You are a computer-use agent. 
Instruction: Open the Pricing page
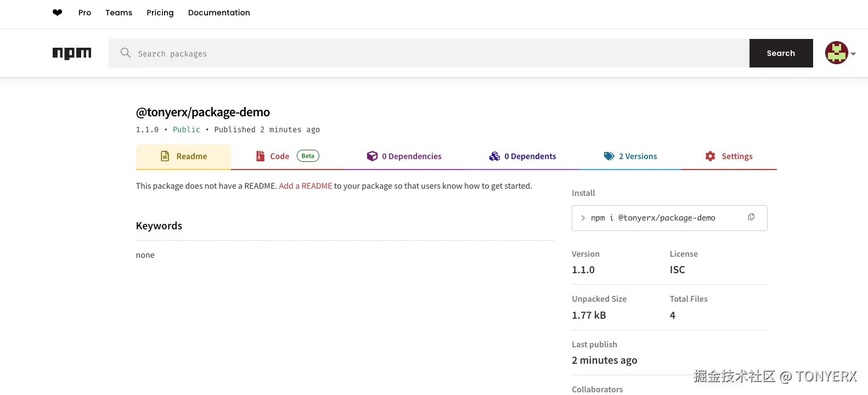tap(160, 13)
